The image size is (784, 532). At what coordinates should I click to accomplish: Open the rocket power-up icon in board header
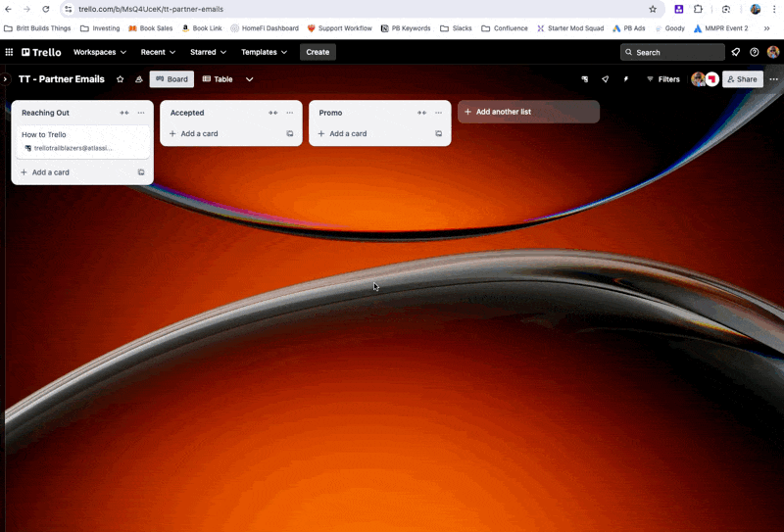pos(605,79)
